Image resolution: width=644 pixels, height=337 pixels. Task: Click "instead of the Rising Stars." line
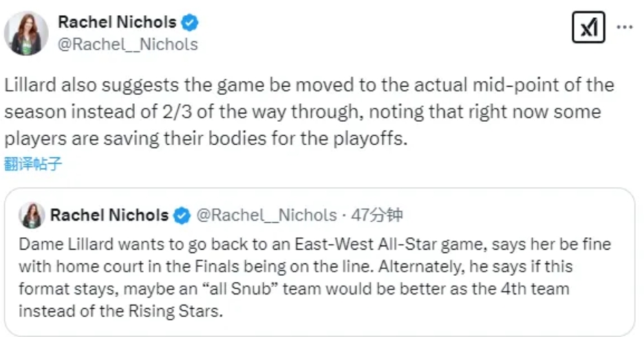coord(121,311)
